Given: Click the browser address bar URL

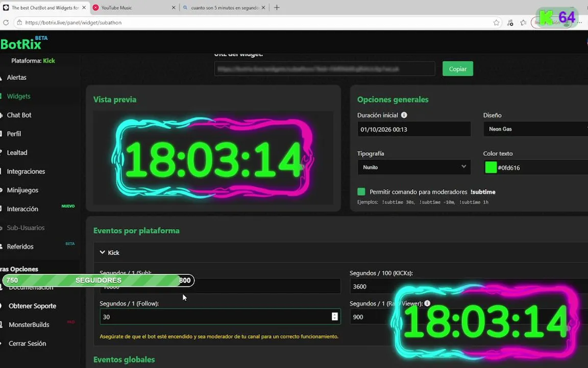Looking at the screenshot, I should click(73, 22).
